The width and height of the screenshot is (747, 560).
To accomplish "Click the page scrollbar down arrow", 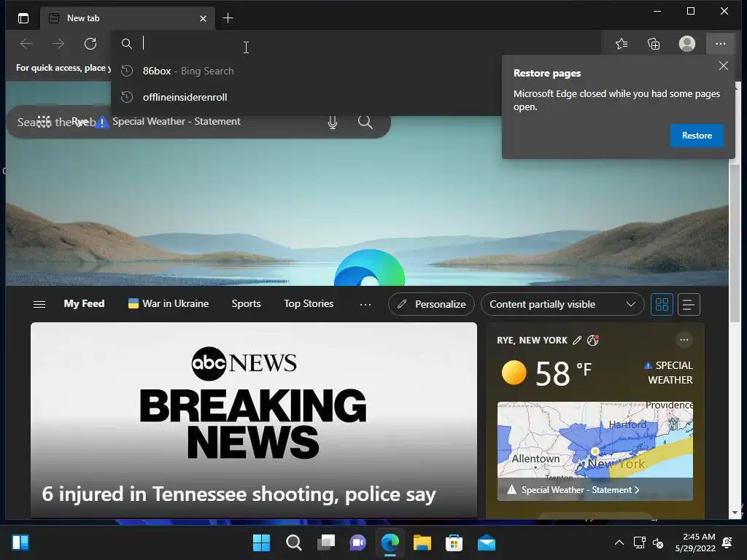I will [x=735, y=513].
